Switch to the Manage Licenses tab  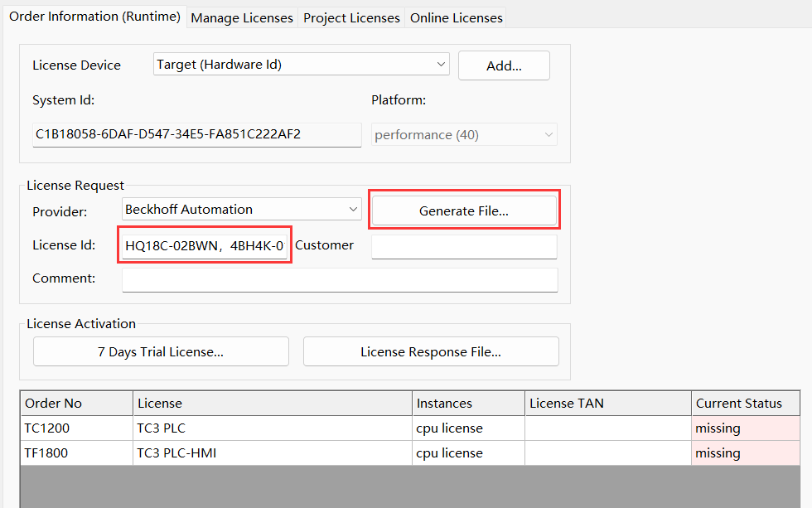[242, 17]
